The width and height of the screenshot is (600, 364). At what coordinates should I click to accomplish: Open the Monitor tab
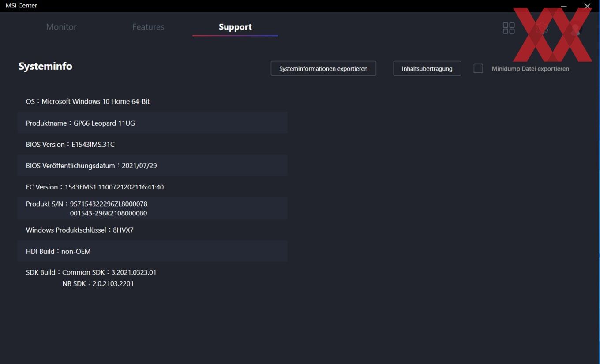point(61,27)
